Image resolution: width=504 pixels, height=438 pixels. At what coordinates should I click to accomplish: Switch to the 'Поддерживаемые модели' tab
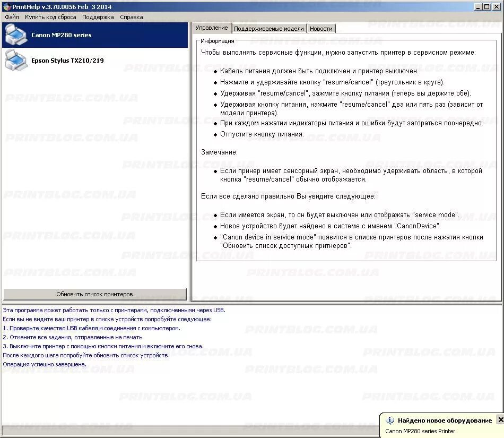pos(269,29)
